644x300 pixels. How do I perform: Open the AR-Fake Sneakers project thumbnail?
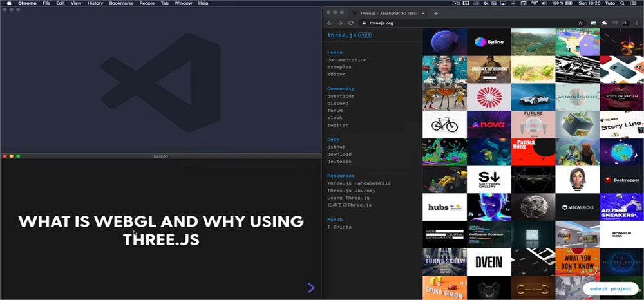pos(622,207)
